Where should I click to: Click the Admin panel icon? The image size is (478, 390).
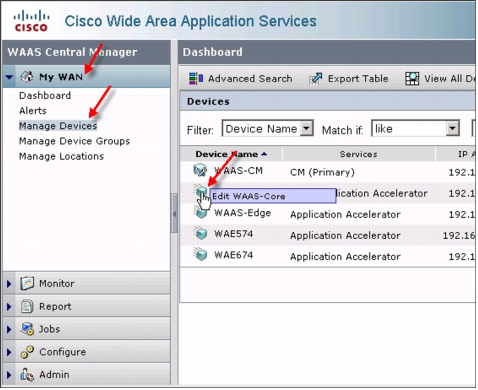tap(27, 375)
